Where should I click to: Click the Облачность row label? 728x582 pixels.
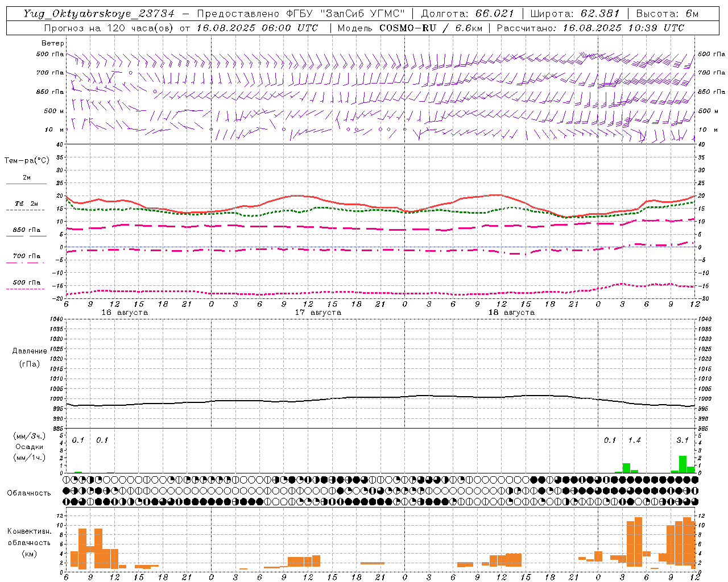tap(29, 493)
